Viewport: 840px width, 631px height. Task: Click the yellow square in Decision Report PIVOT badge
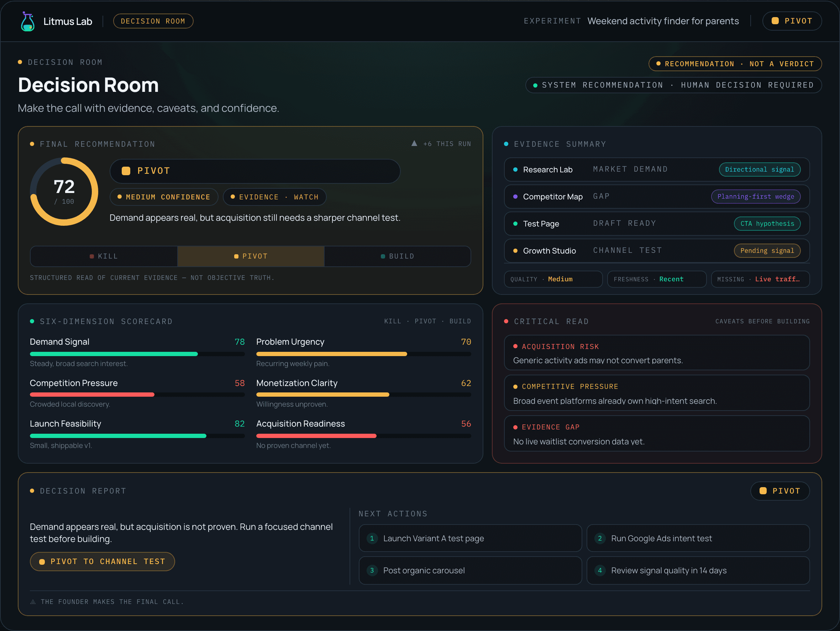[762, 491]
